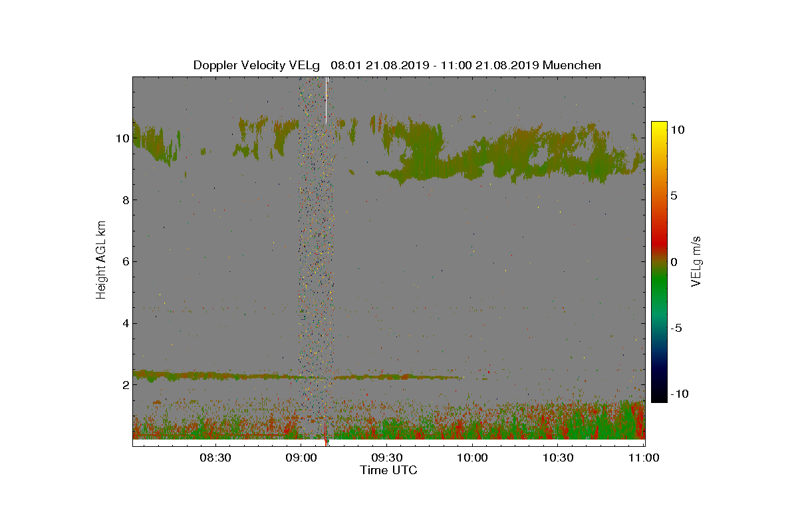Click the '10:30' time axis label
This screenshot has width=798, height=532.
[558, 458]
